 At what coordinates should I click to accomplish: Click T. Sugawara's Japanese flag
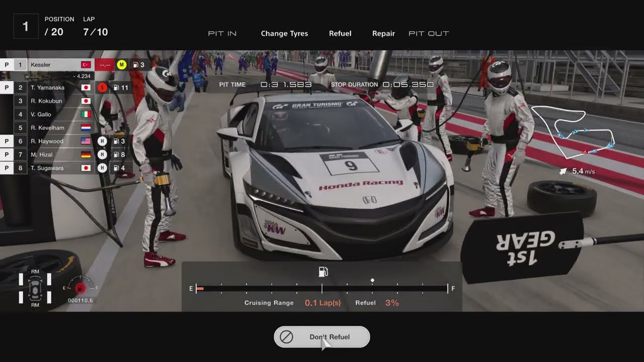[x=86, y=168]
